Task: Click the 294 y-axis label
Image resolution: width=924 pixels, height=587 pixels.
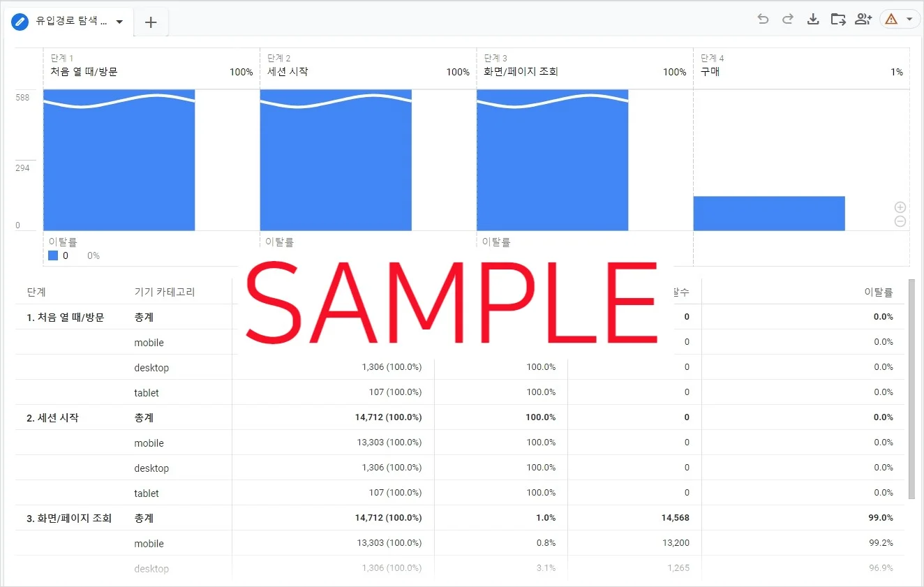Action: 22,168
